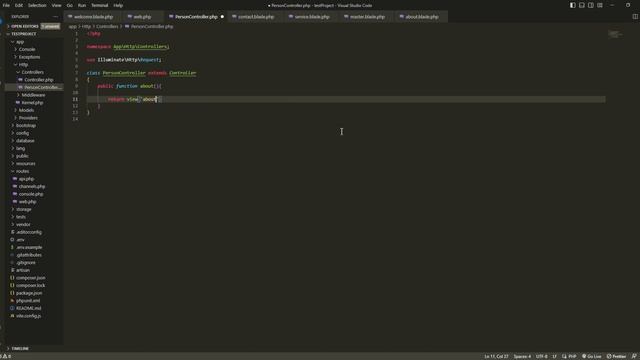This screenshot has width=640, height=360.
Task: Toggle primary side bar layout icon
Action: (x=573, y=5)
